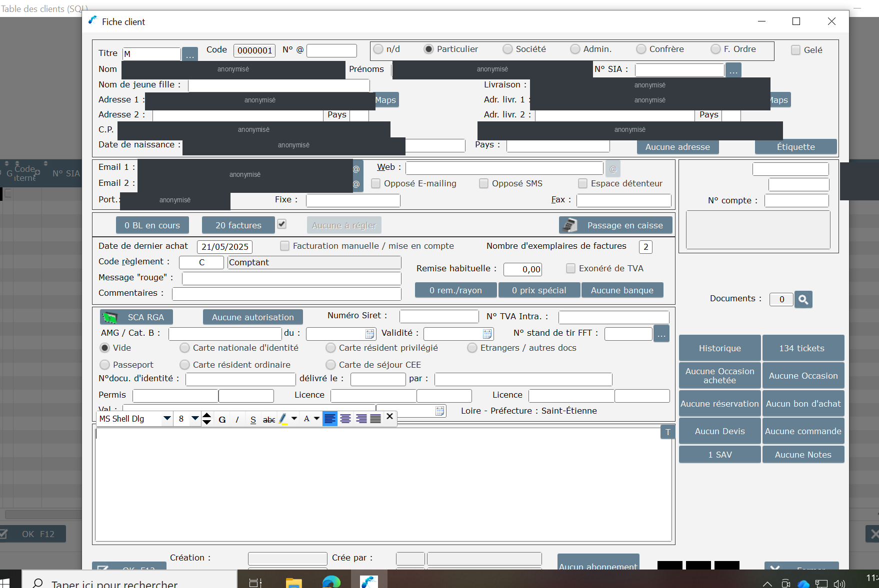
Task: Click Aucune banque button
Action: coord(622,290)
